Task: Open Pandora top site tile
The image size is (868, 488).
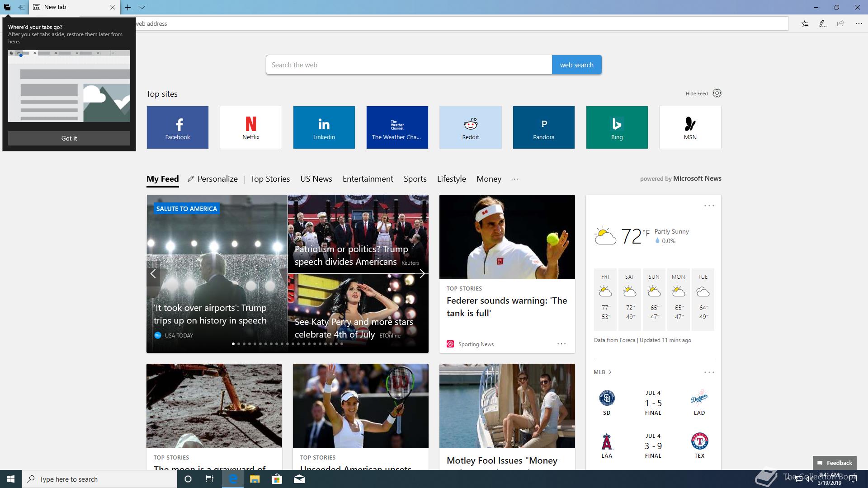Action: point(544,127)
